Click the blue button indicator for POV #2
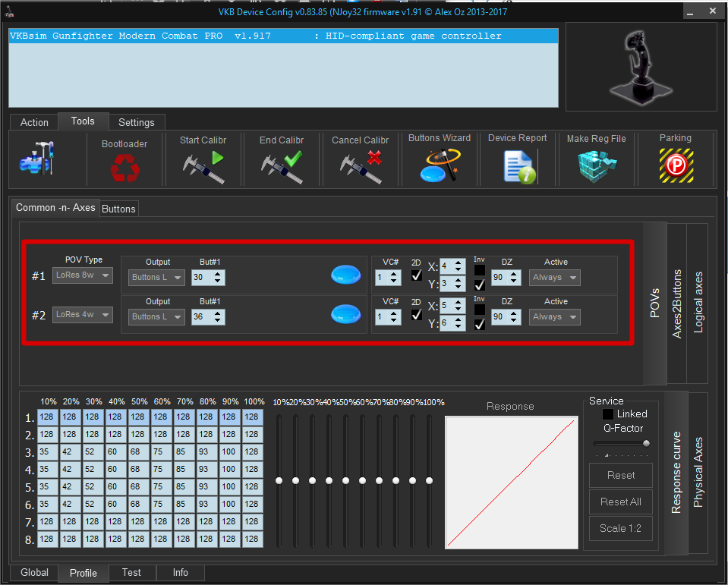 (346, 314)
